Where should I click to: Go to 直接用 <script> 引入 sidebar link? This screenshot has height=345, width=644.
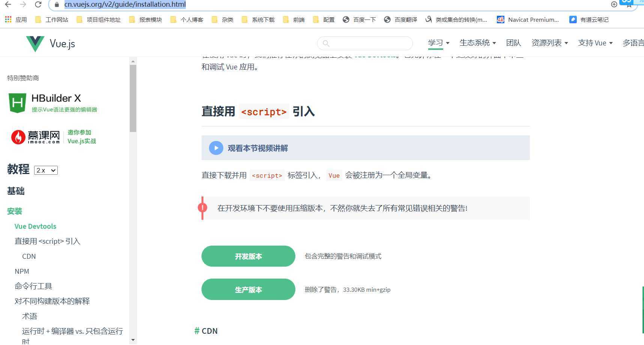[x=47, y=241]
